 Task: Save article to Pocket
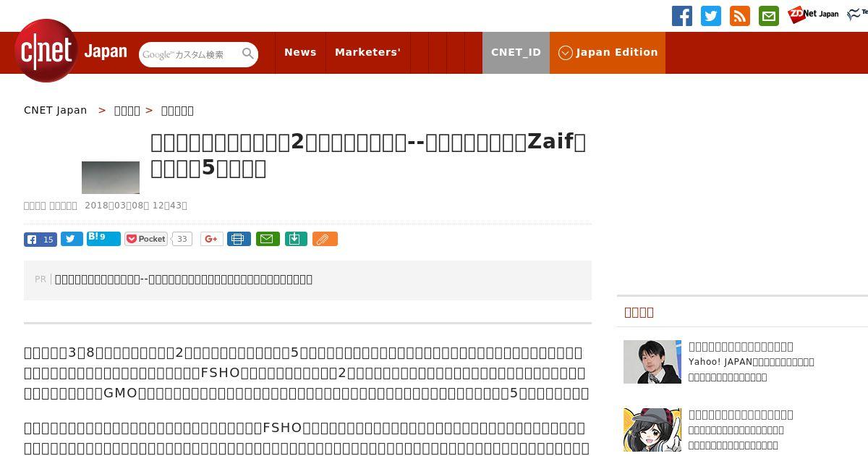point(146,239)
